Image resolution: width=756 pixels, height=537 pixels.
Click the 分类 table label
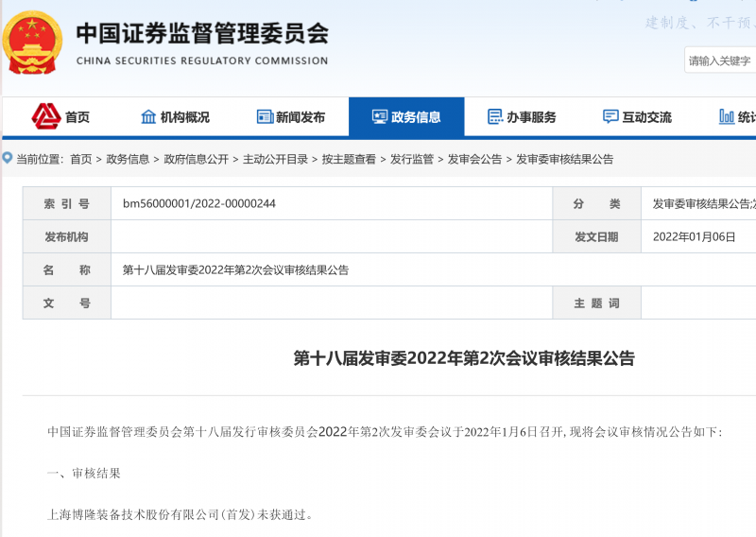click(596, 203)
